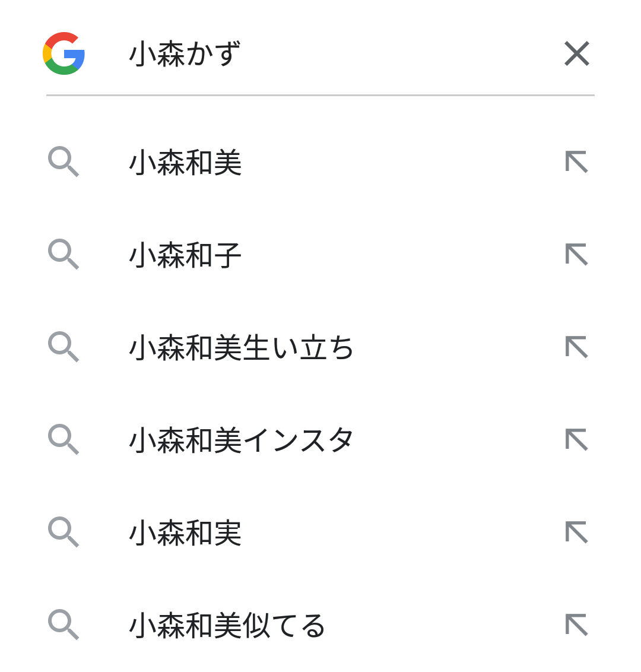Image resolution: width=641 pixels, height=672 pixels.
Task: Tap the fill arrow beside 小森和子
Action: [577, 255]
